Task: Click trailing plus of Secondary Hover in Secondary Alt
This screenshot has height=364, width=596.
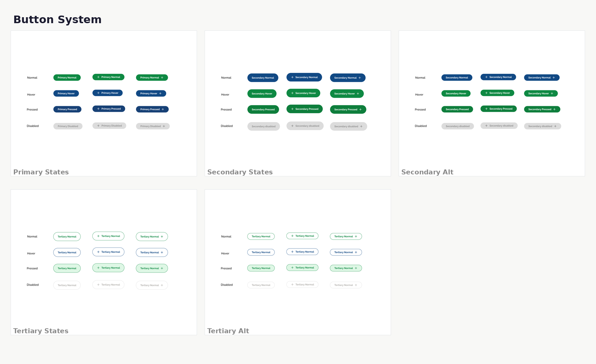Action: (x=552, y=94)
